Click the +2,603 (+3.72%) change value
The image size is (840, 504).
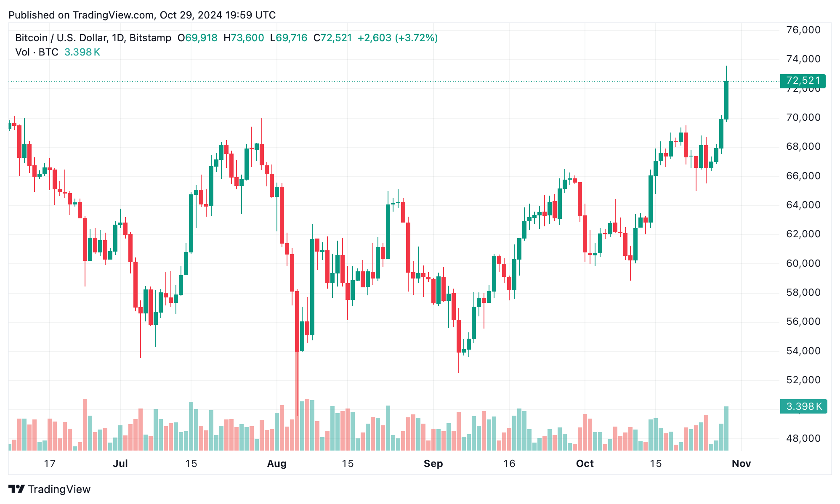pyautogui.click(x=398, y=38)
